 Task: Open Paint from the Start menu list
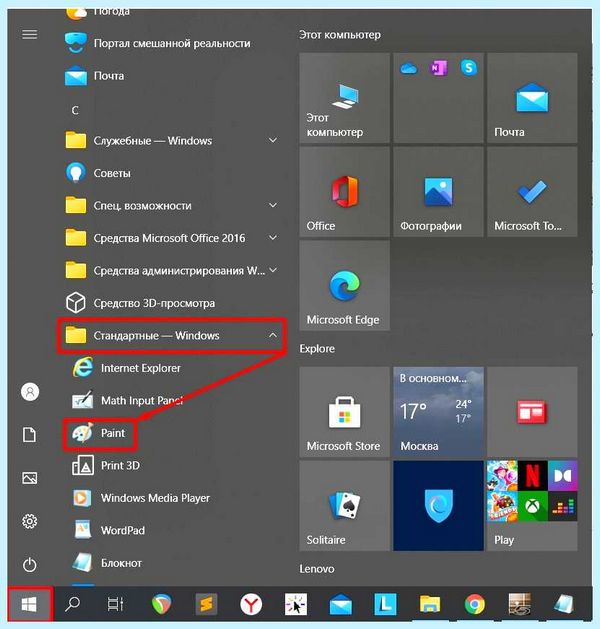[x=99, y=433]
